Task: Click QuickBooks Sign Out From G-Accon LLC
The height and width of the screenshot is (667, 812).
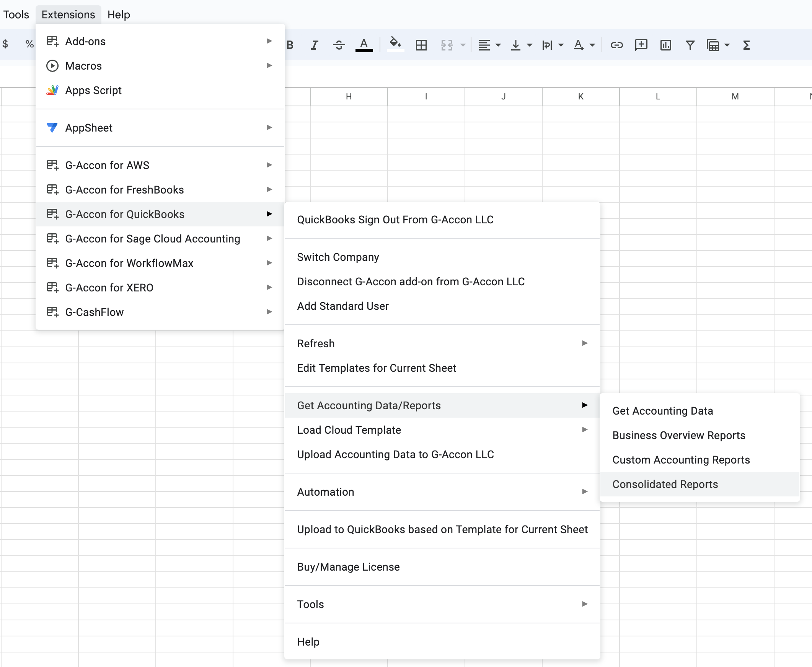Action: click(x=442, y=220)
